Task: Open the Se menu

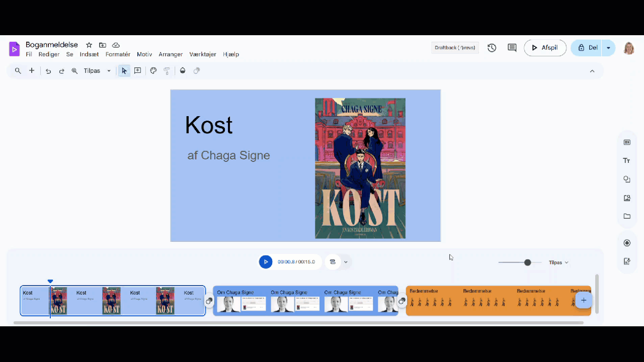Action: coord(69,54)
